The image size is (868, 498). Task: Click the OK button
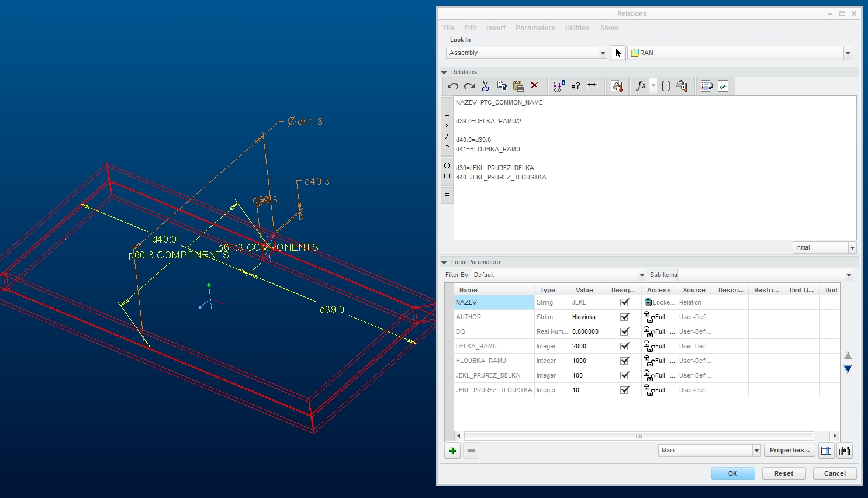click(x=733, y=473)
